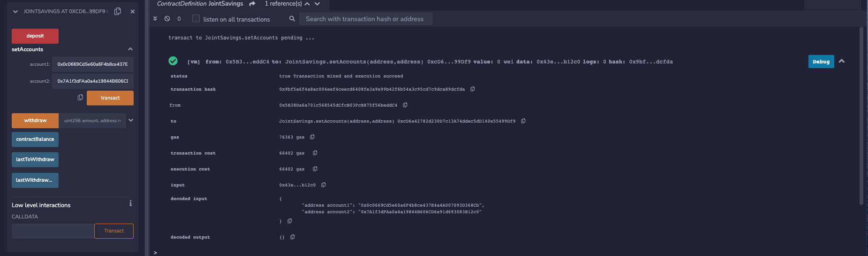Copy the decoded output value

[293, 237]
